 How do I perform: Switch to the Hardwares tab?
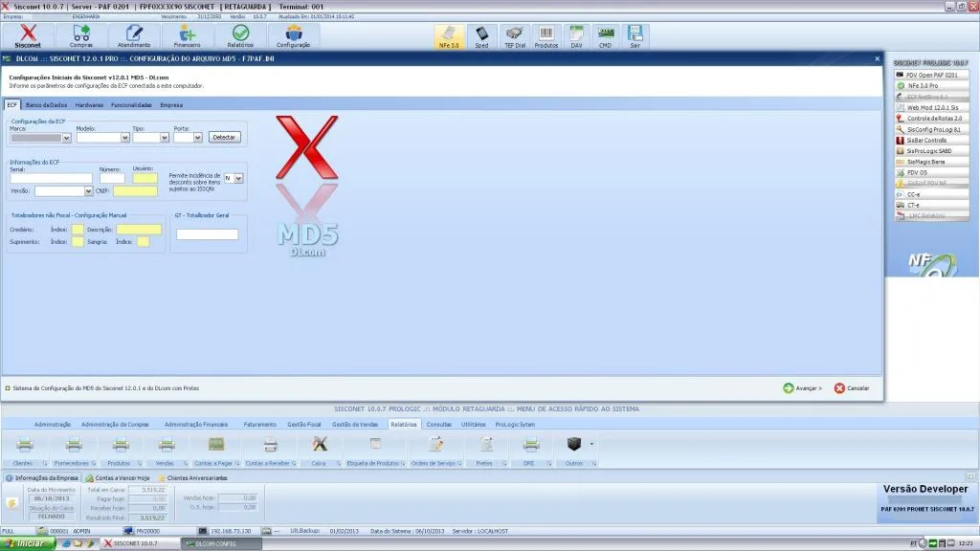[x=89, y=105]
